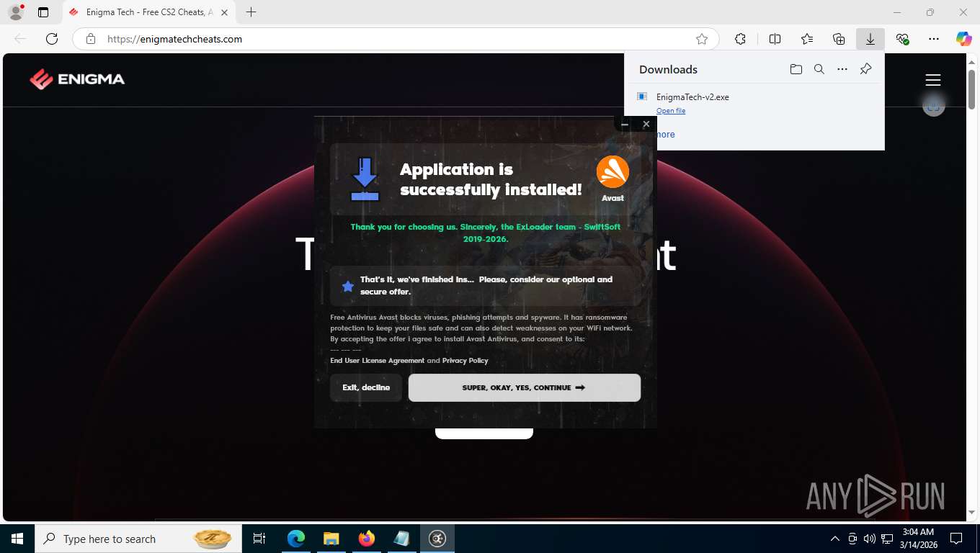
Task: Open the Collections icon
Action: [x=839, y=39]
